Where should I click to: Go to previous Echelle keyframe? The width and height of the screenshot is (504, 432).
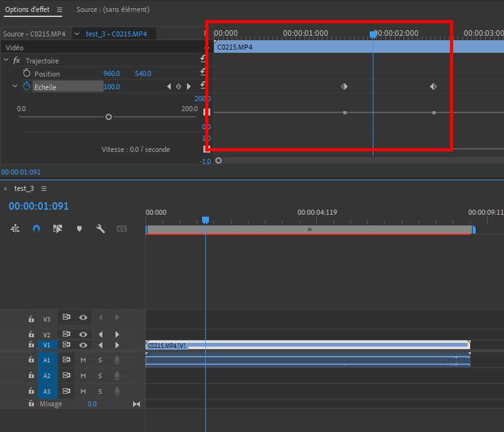pos(169,87)
